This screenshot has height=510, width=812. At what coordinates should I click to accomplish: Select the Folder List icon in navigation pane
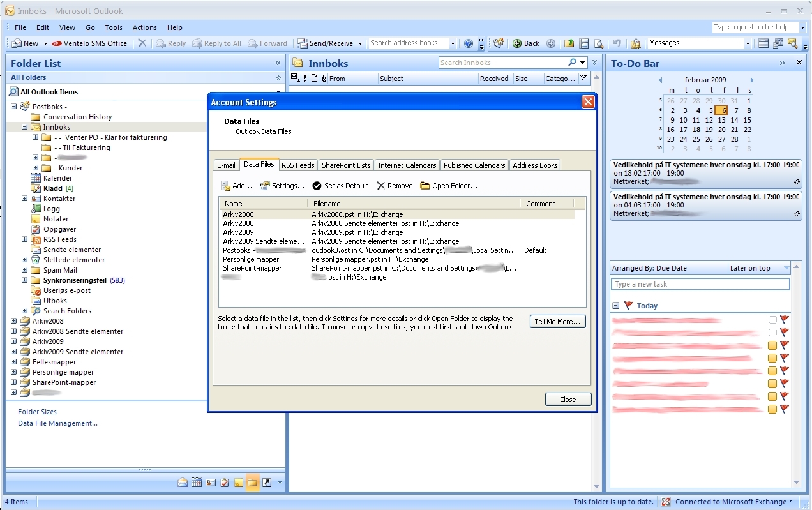[x=253, y=483]
